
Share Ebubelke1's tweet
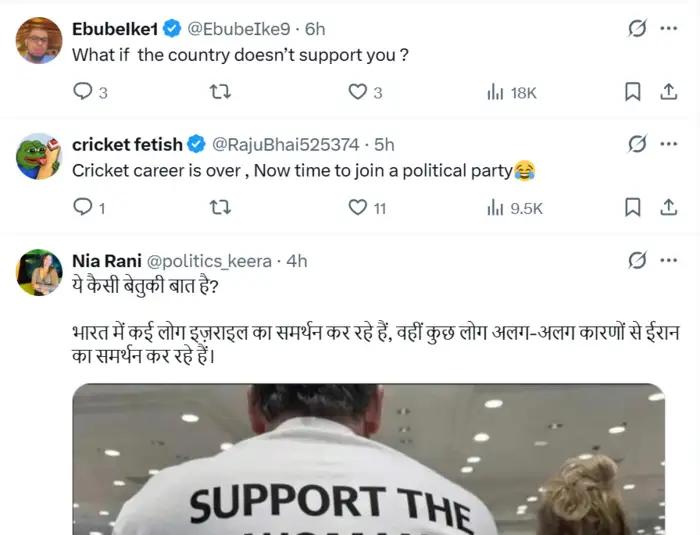(668, 92)
